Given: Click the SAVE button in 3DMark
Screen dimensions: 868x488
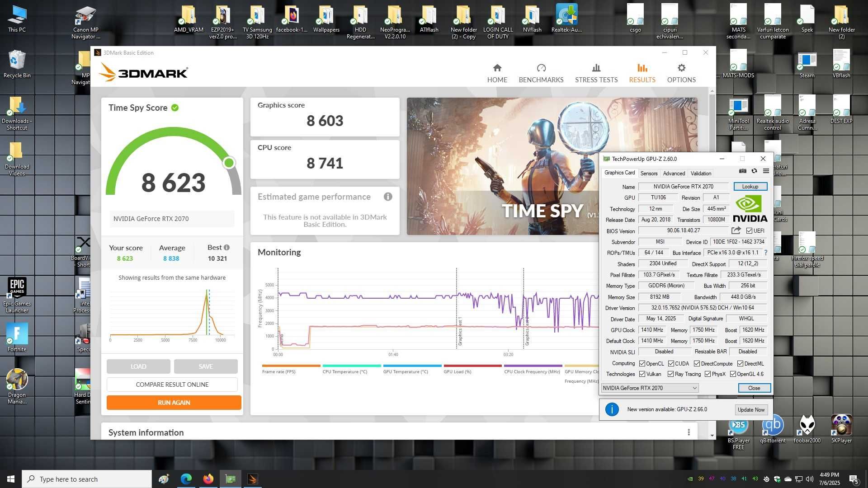Looking at the screenshot, I should click(206, 366).
